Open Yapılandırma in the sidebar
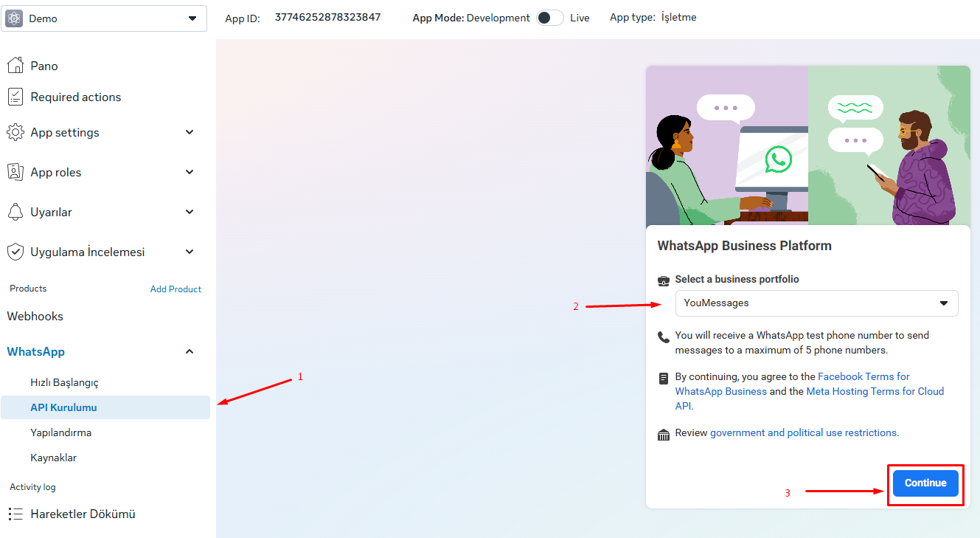 60,432
